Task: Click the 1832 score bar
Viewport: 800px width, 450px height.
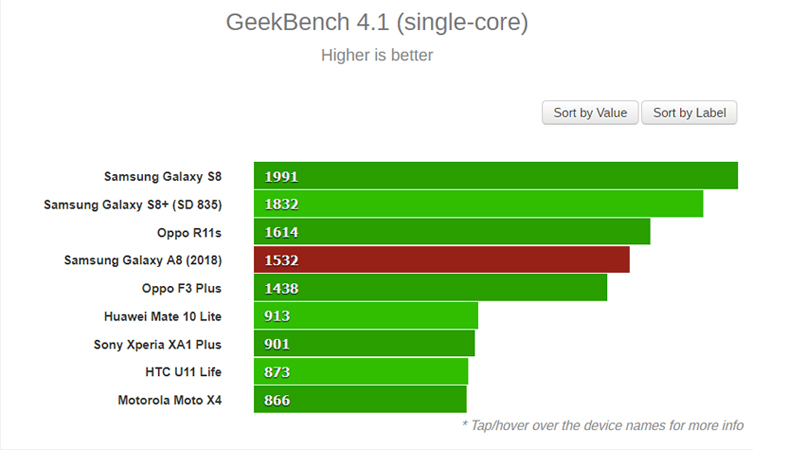Action: [478, 204]
